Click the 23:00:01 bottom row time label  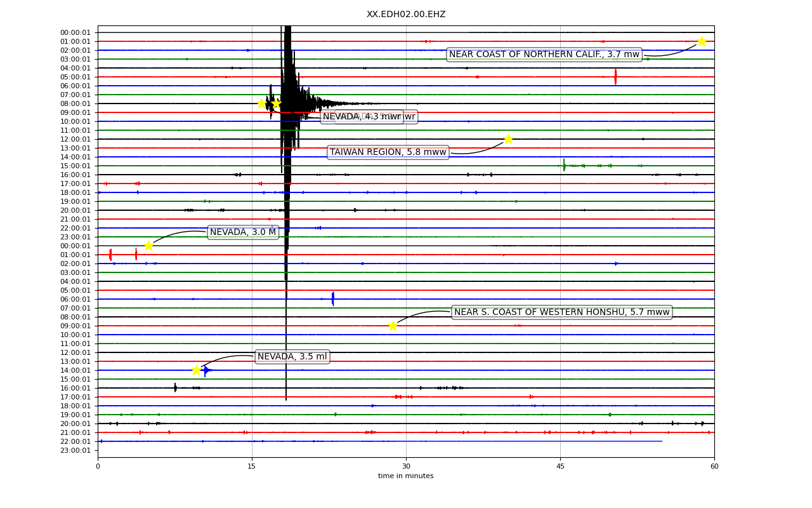[75, 450]
